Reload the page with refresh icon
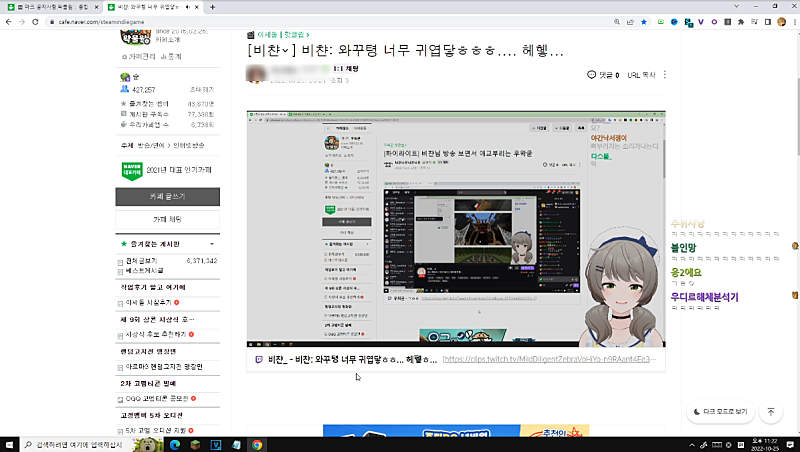 point(35,22)
